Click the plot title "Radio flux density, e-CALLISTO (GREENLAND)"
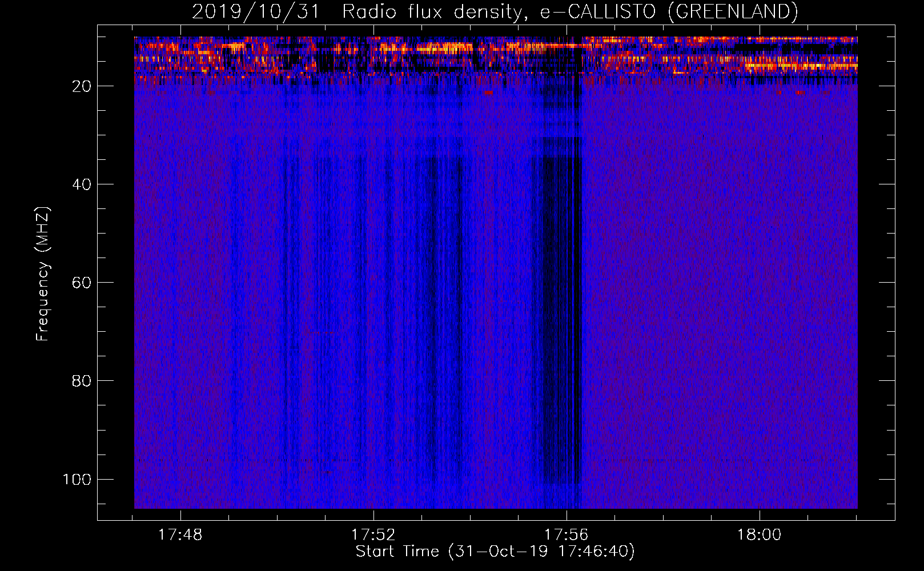Viewport: 924px width, 571px height. tap(569, 11)
